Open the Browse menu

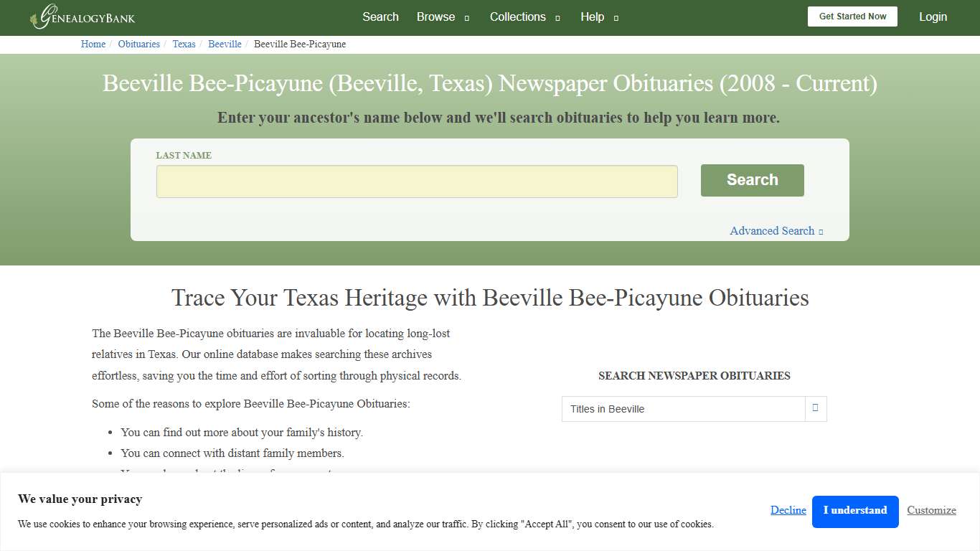coord(435,17)
